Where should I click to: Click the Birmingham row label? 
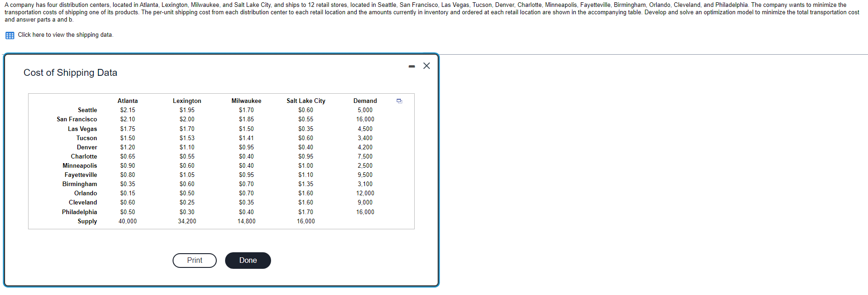click(x=80, y=184)
